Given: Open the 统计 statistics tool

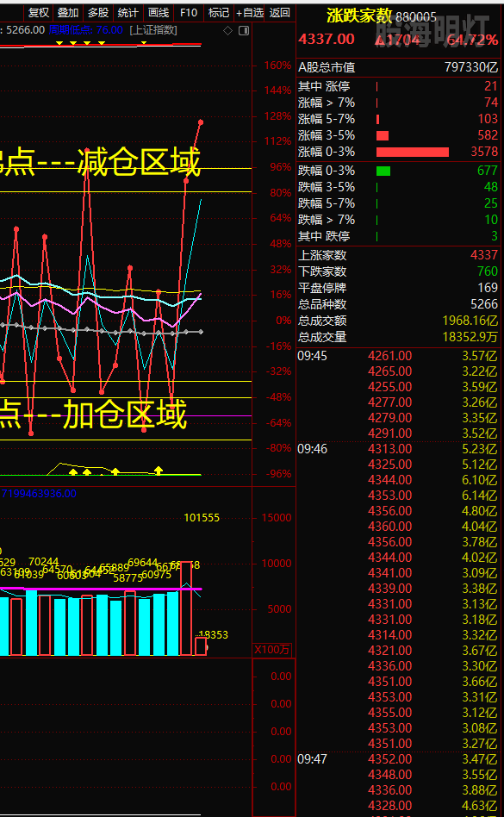Looking at the screenshot, I should click(x=128, y=13).
